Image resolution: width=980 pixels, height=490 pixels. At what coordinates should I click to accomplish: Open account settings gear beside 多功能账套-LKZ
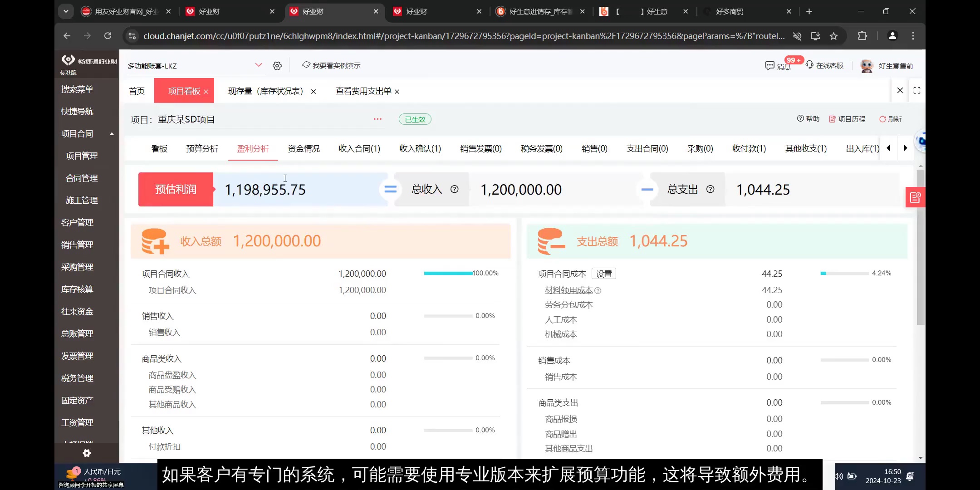[x=277, y=65]
